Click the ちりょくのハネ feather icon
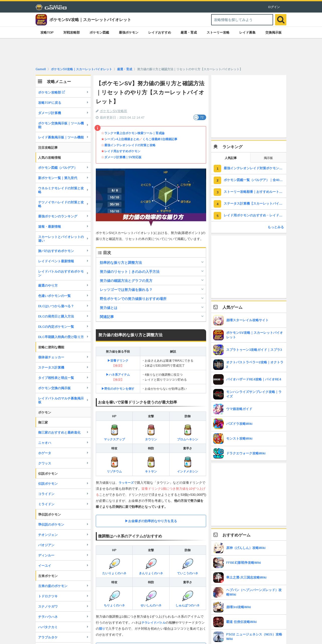 click(114, 596)
